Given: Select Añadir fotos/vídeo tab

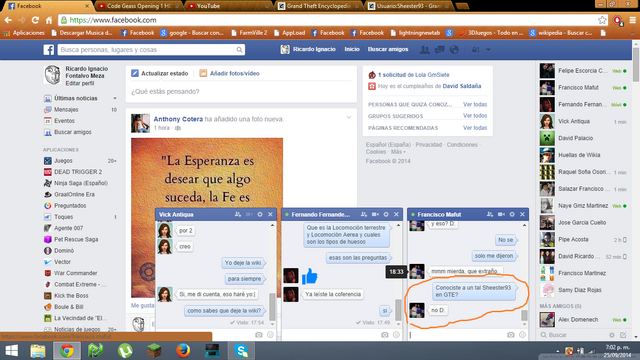Looking at the screenshot, I should pyautogui.click(x=229, y=73).
